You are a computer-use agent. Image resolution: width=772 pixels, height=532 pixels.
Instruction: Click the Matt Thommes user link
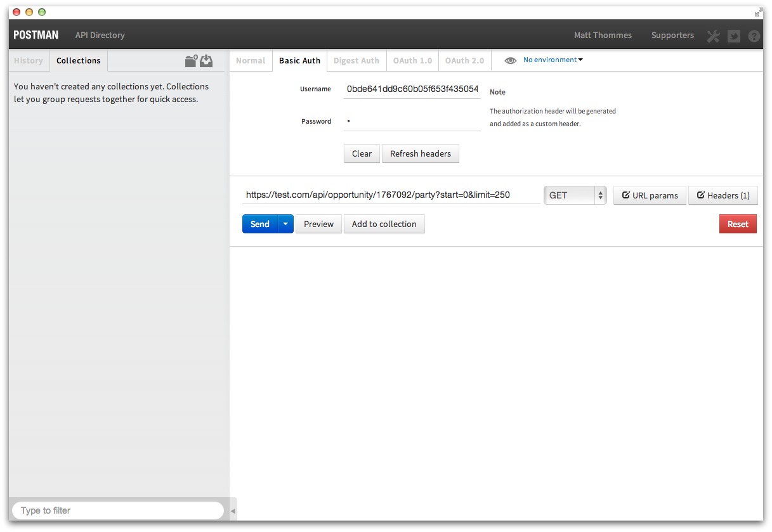(603, 35)
